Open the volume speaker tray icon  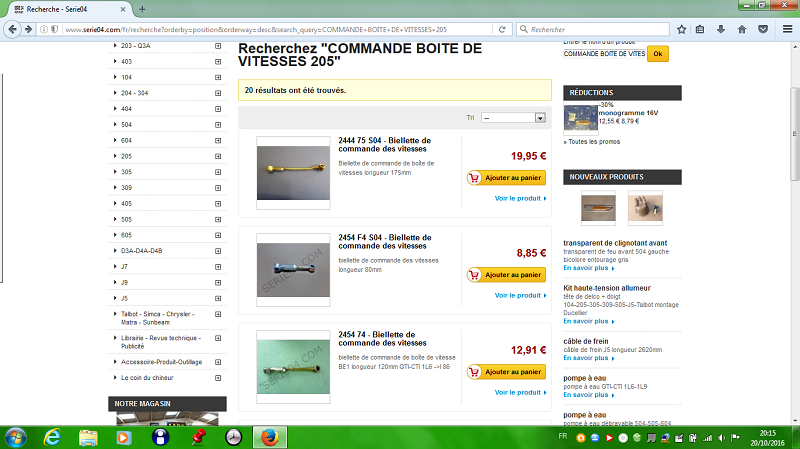click(721, 438)
